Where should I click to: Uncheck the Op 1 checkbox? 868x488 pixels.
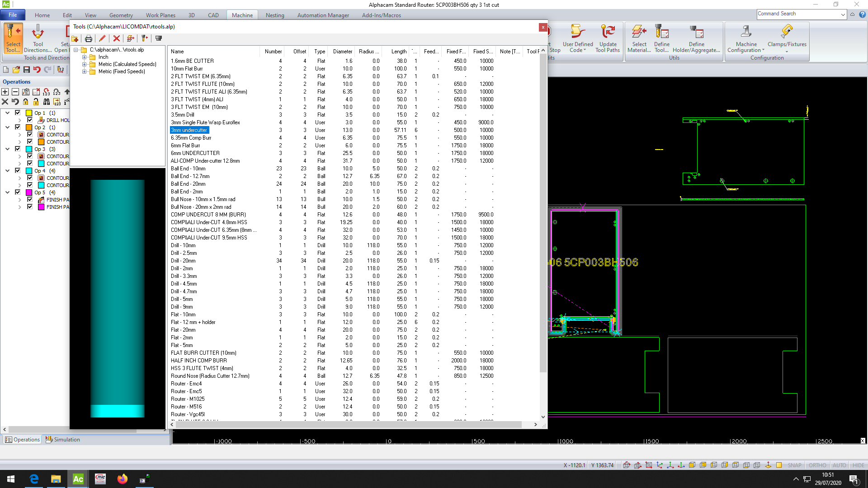18,113
